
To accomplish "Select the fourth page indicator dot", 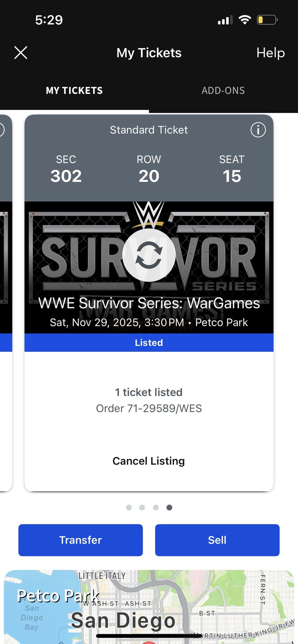I will pyautogui.click(x=169, y=507).
